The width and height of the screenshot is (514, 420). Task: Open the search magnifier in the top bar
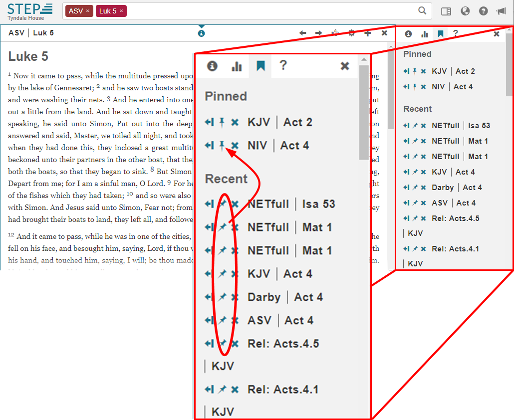[x=422, y=10]
